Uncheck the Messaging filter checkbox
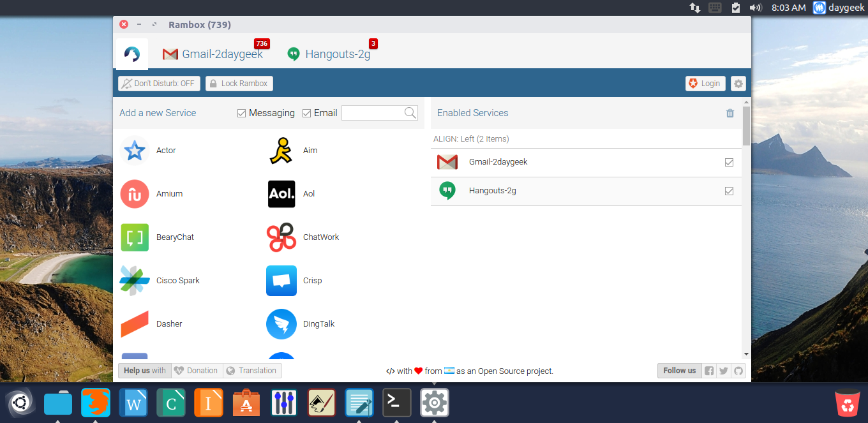Viewport: 868px width, 423px height. 241,113
